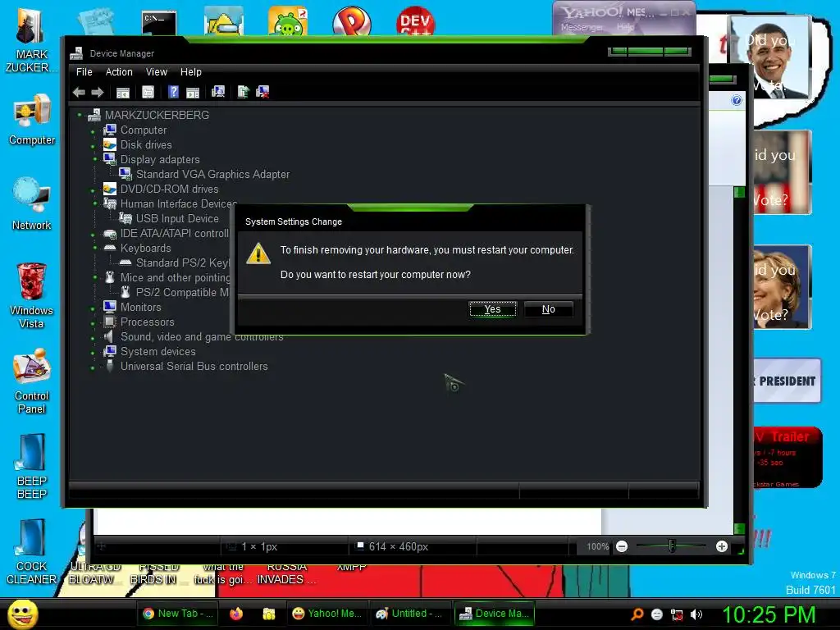Select the IDE ATA/ATAPI controllers row
The image size is (840, 630).
point(174,233)
